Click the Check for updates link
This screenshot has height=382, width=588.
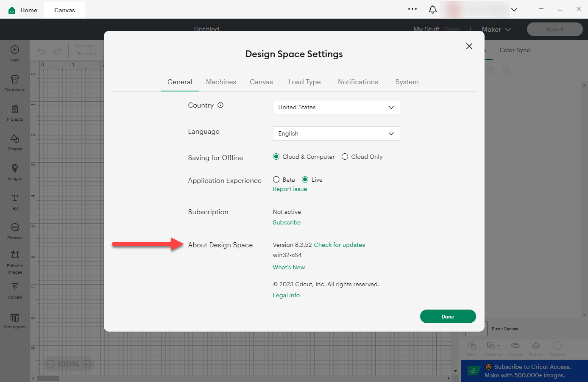339,245
